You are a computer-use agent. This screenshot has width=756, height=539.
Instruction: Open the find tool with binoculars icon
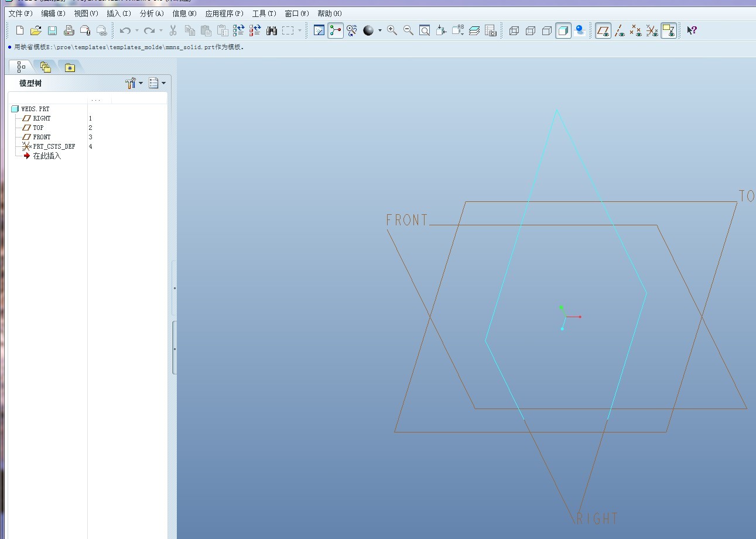coord(272,30)
